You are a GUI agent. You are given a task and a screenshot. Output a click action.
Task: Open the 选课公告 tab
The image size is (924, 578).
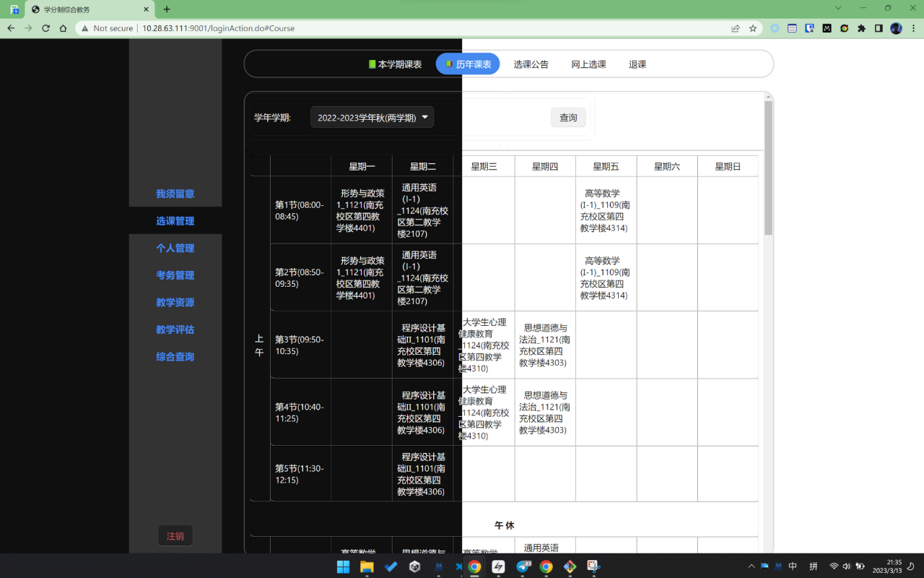pyautogui.click(x=531, y=64)
